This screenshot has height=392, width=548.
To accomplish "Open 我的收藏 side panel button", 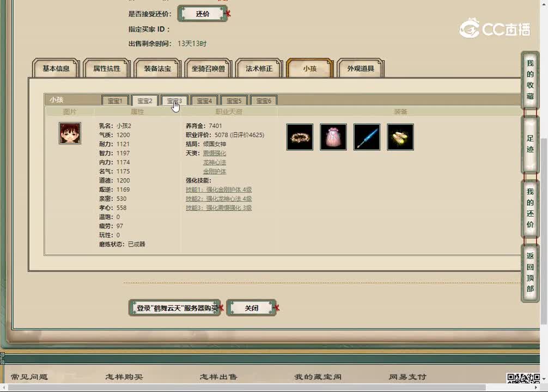I will click(x=530, y=79).
